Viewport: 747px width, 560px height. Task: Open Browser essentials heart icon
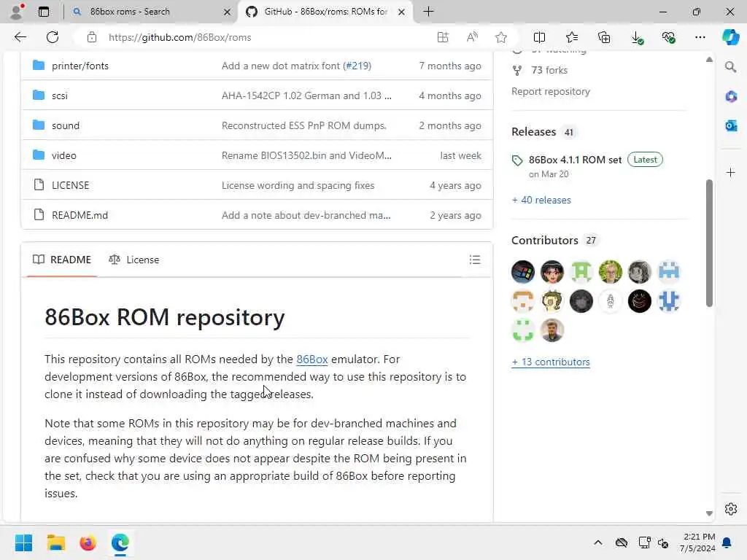[x=669, y=37]
